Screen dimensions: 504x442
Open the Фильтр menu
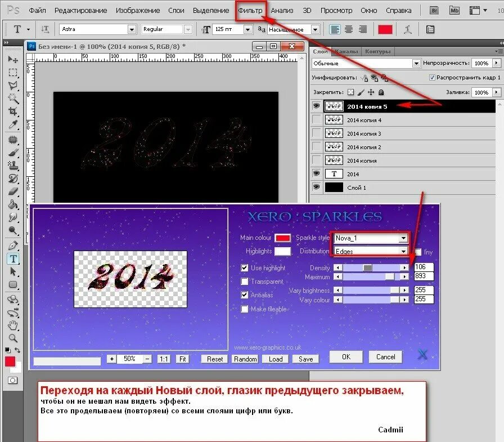250,10
